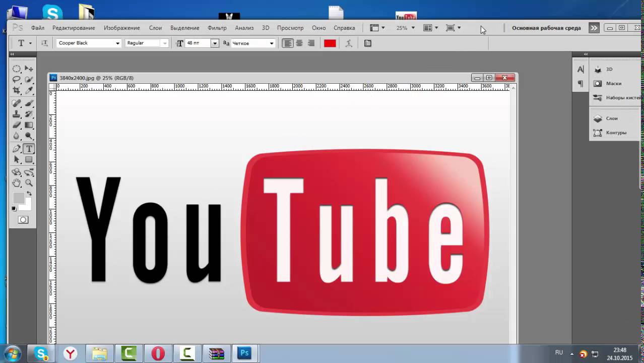This screenshot has width=644, height=363.
Task: Select the Hand tool
Action: click(x=17, y=183)
